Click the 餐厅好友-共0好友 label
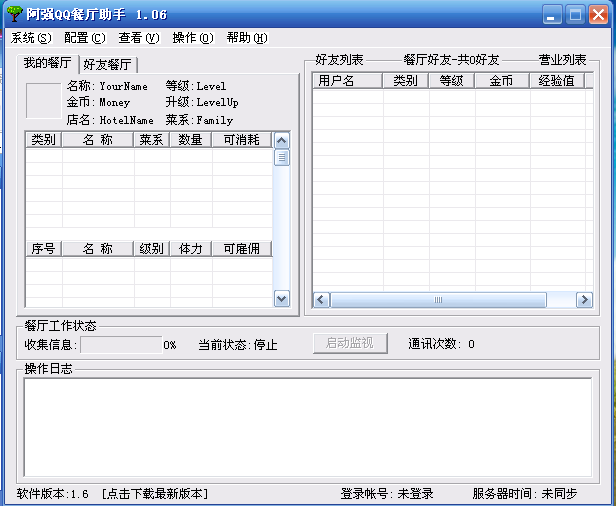The image size is (616, 506). click(x=452, y=60)
